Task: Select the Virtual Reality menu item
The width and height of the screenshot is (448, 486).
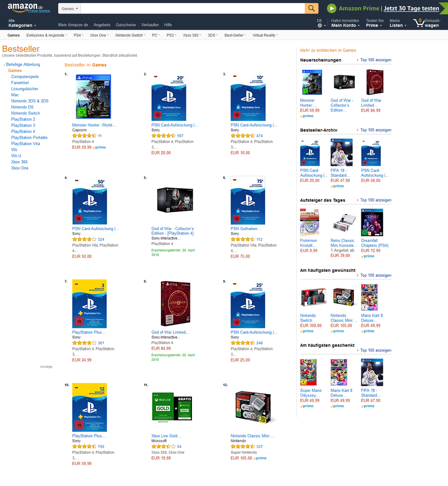Action: coord(265,35)
